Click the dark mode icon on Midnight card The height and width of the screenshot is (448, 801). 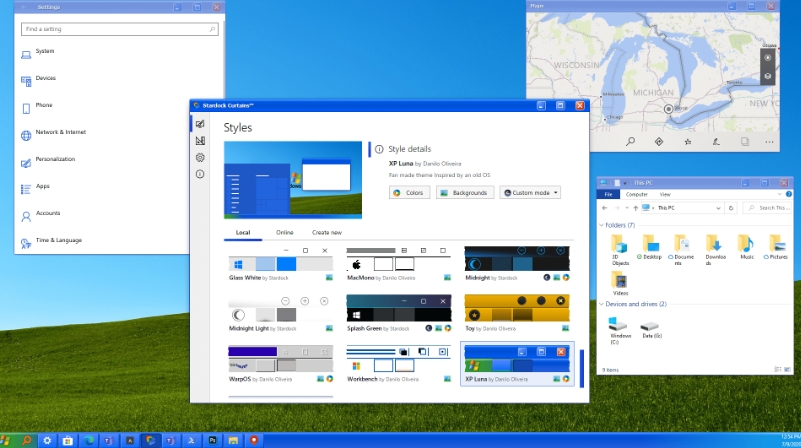pyautogui.click(x=547, y=277)
